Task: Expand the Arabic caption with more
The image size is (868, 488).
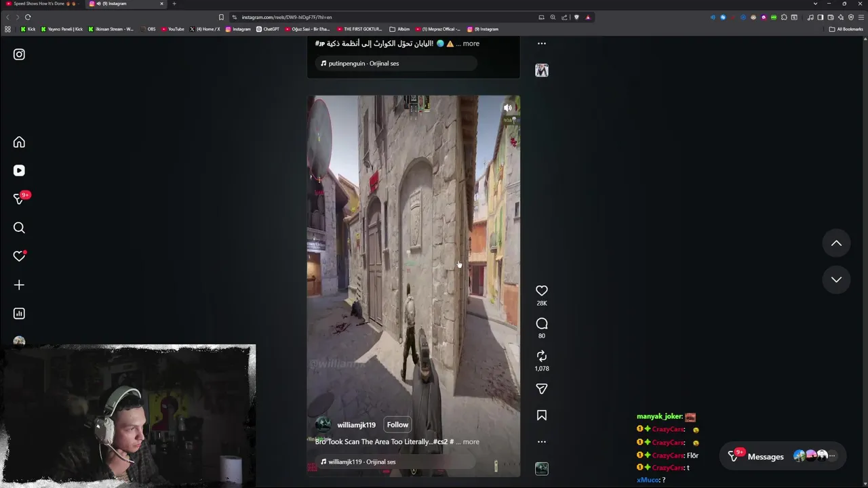Action: (471, 43)
